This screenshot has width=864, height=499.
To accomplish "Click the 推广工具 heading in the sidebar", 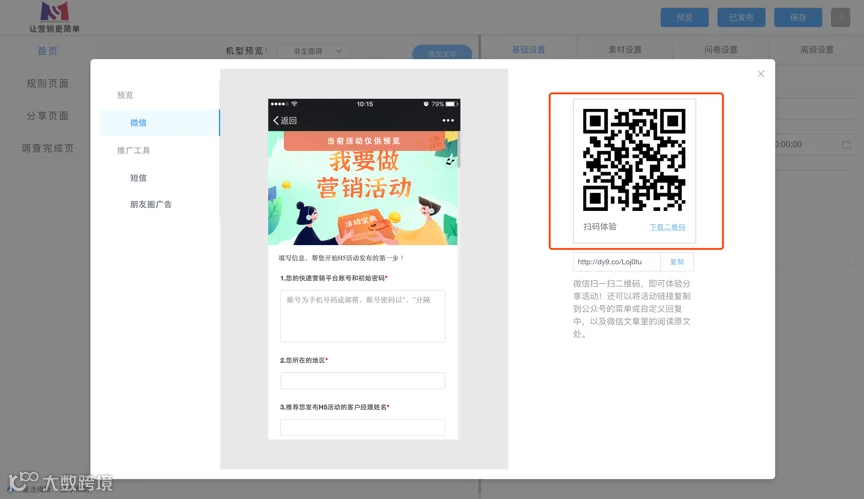I will tap(133, 150).
